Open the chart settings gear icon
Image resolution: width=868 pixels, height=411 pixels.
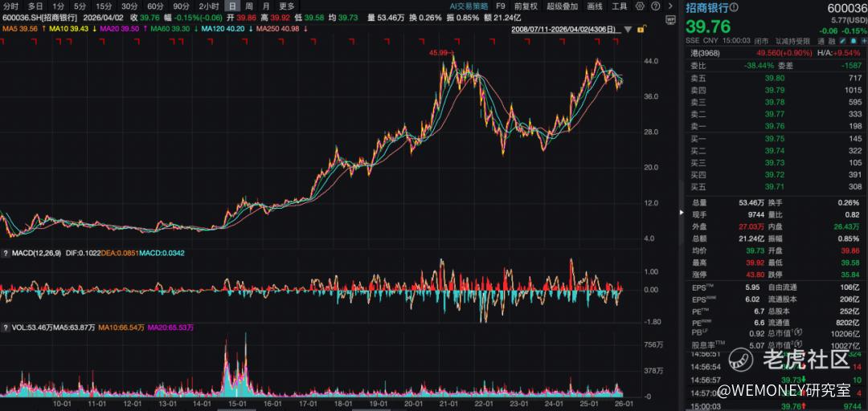coord(641,6)
